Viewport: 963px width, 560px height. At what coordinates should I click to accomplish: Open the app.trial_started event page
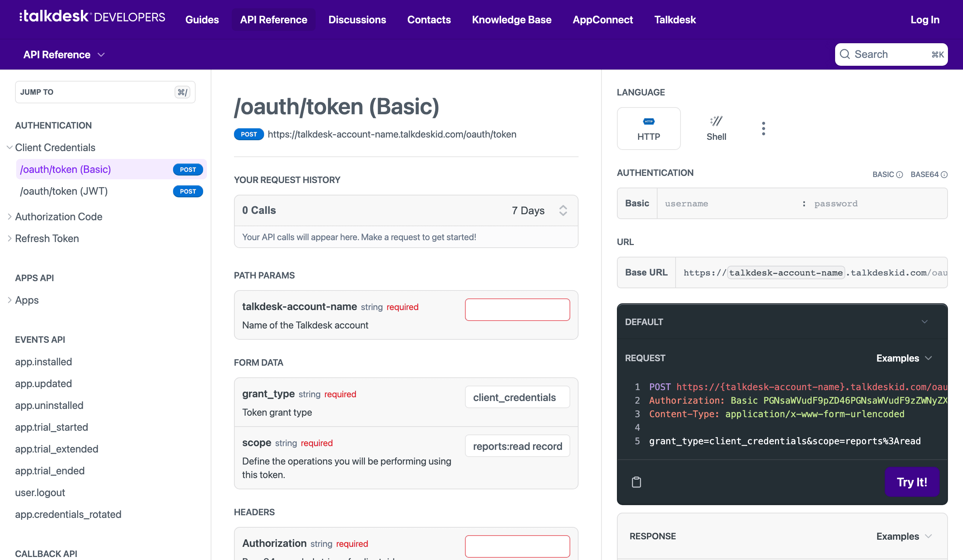coord(52,427)
